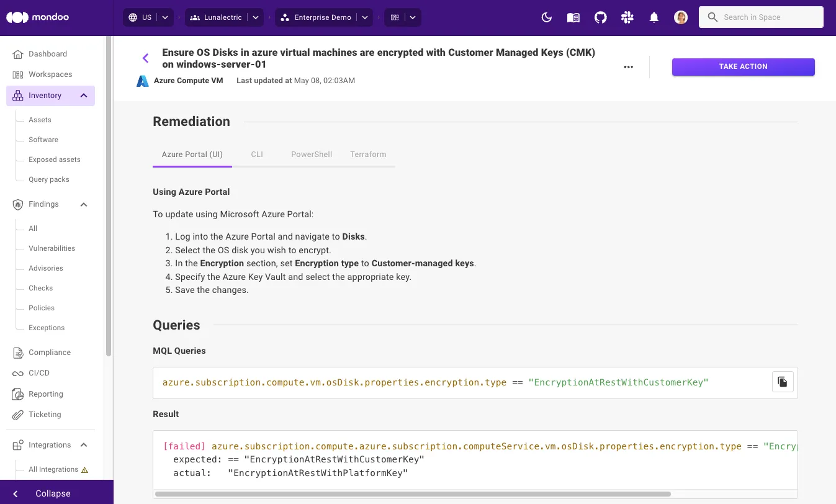836x504 pixels.
Task: Go back with the purple arrow
Action: click(x=145, y=58)
